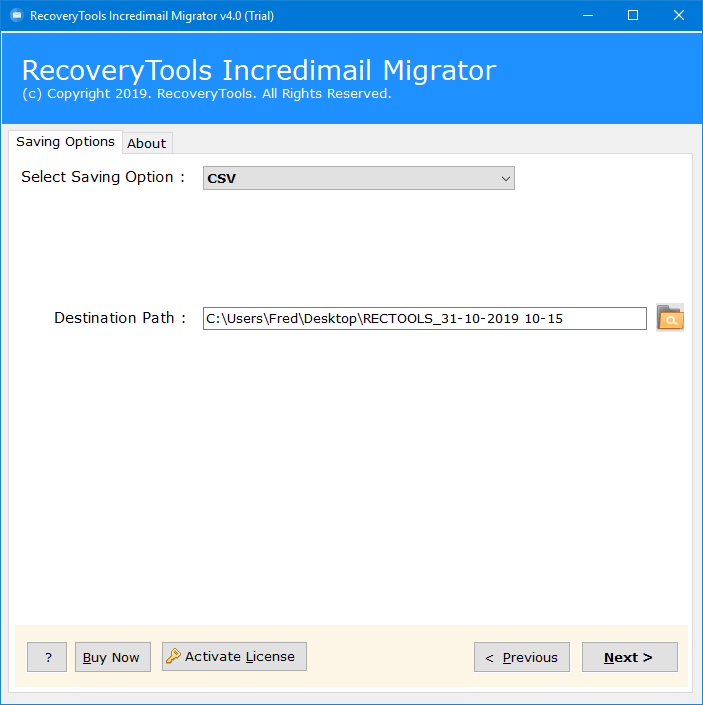Open help with the ? button
703x705 pixels.
[x=47, y=657]
